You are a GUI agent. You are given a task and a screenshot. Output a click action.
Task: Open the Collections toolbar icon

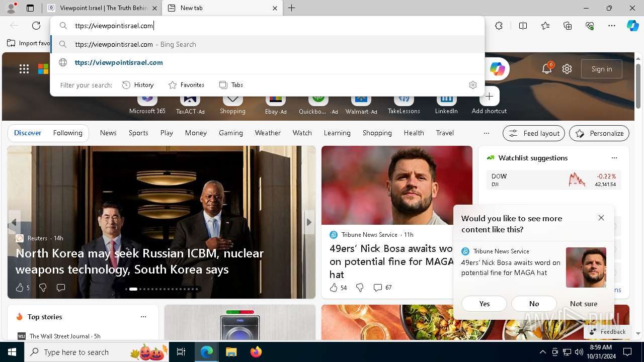[x=568, y=26]
